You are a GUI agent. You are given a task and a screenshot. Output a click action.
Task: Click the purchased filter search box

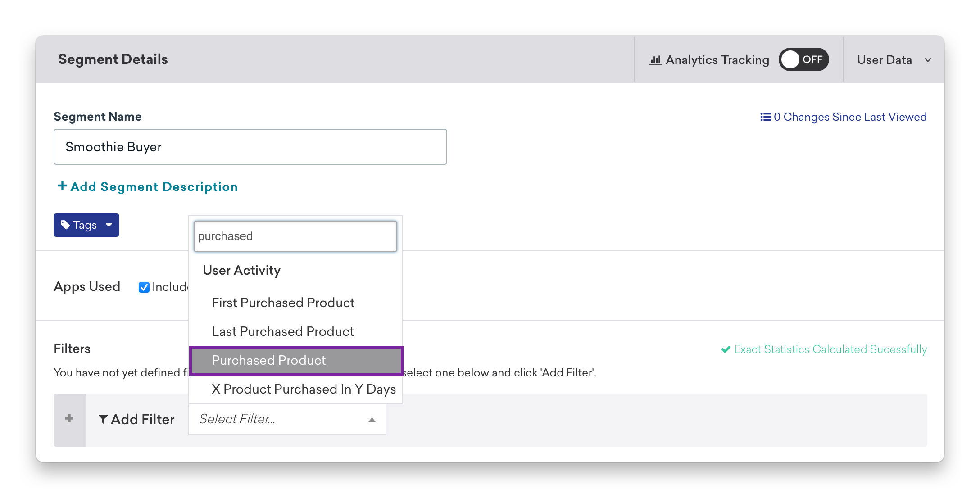295,236
